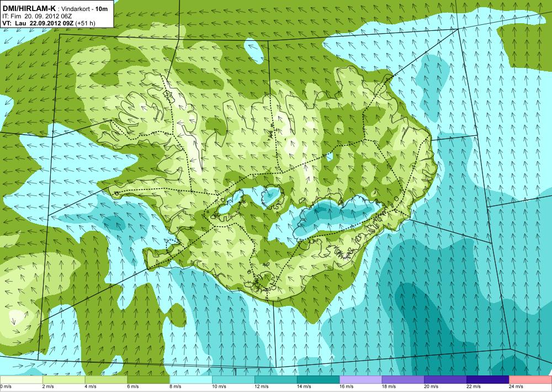Viewport: 552px width, 392px height.
Task: Pick the dark violet 20–22 m/s legend swatch
Action: [x=445, y=380]
